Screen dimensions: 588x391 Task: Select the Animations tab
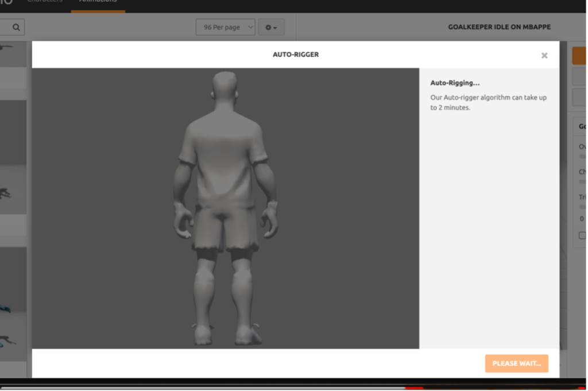[x=98, y=2]
